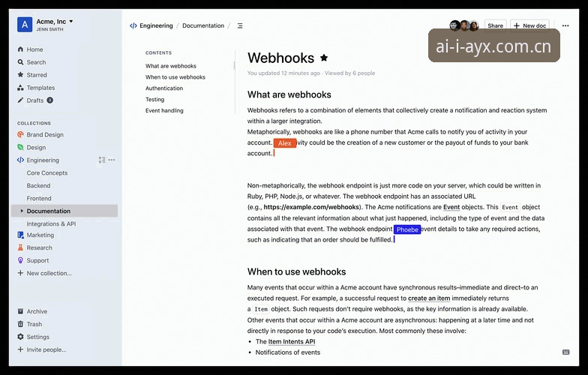
Task: Open the Backend document
Action: (x=38, y=186)
